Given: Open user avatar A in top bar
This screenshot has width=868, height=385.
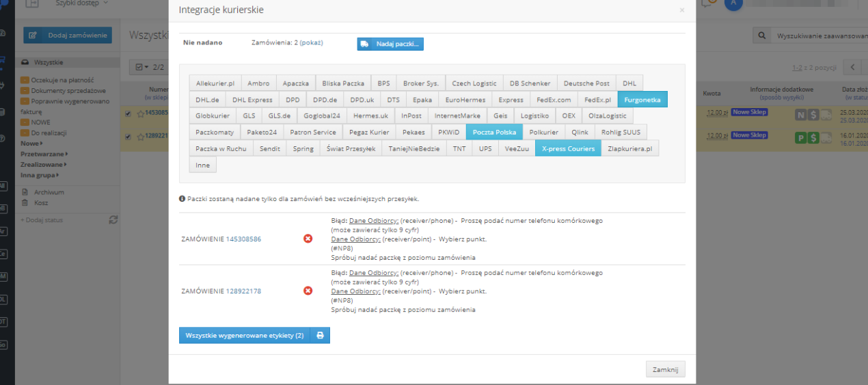Looking at the screenshot, I should (733, 3).
